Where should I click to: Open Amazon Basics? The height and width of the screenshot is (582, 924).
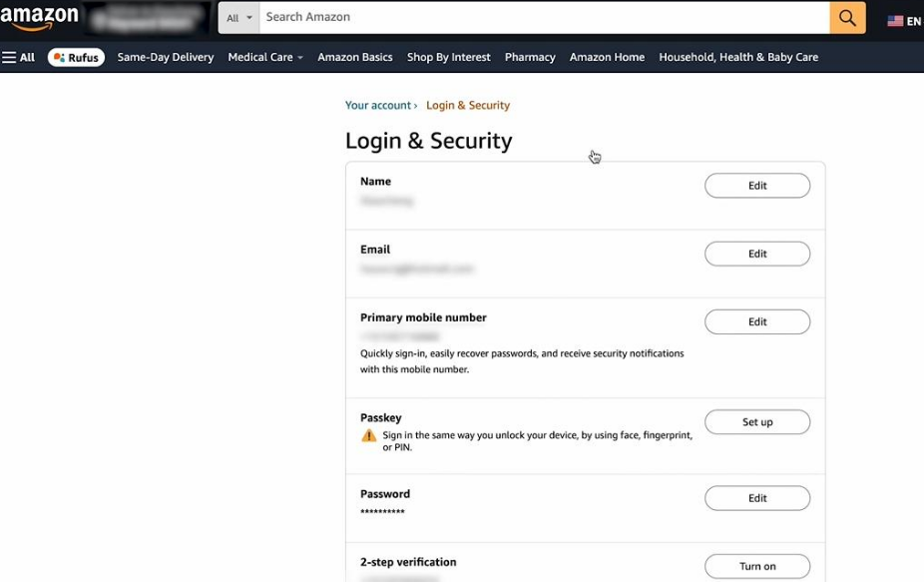coord(355,57)
